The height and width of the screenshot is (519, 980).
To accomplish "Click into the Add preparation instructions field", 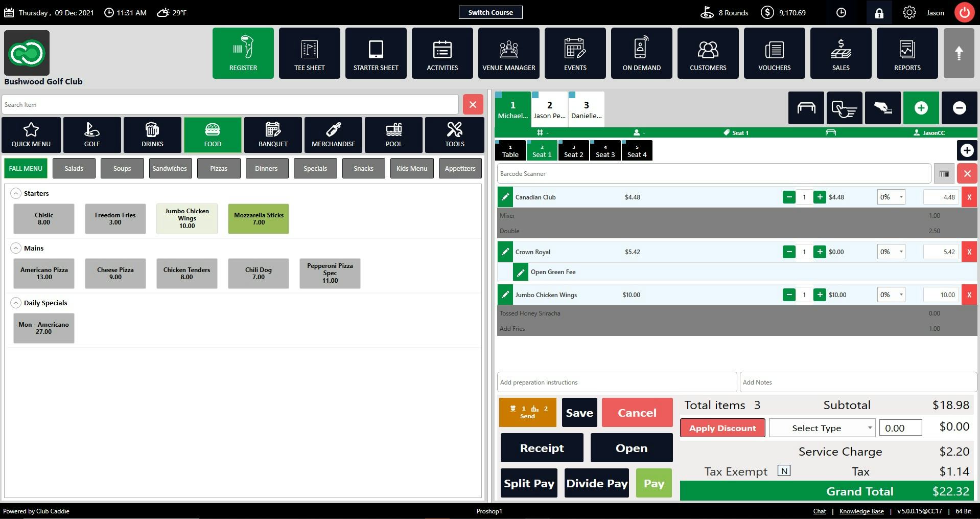I will [x=616, y=382].
